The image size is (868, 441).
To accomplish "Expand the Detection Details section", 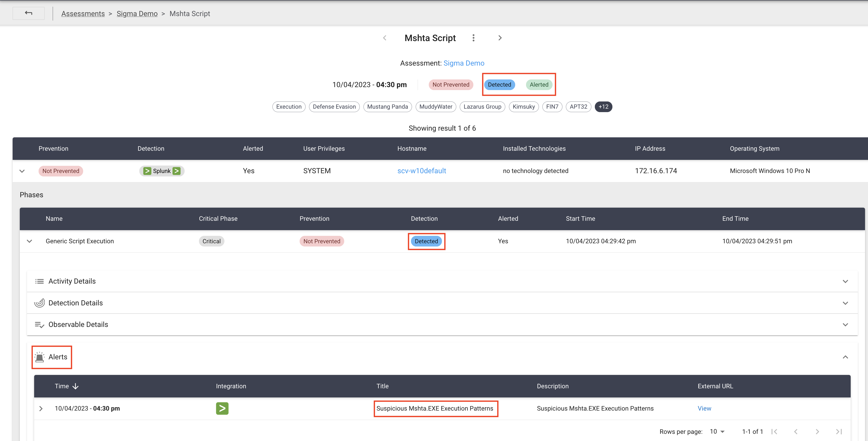I will click(x=845, y=303).
